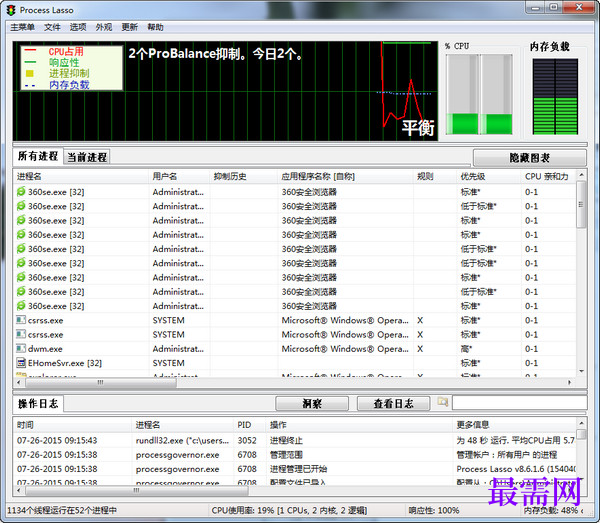
Task: Click the log filter input field
Action: (x=519, y=402)
